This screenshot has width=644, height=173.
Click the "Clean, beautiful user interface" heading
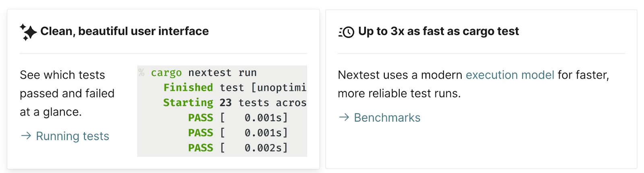tap(124, 31)
